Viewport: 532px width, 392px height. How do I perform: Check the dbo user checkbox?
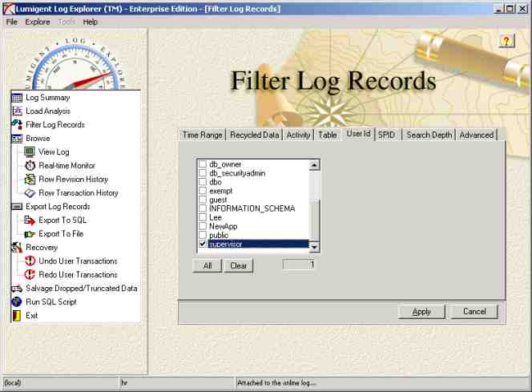[203, 182]
